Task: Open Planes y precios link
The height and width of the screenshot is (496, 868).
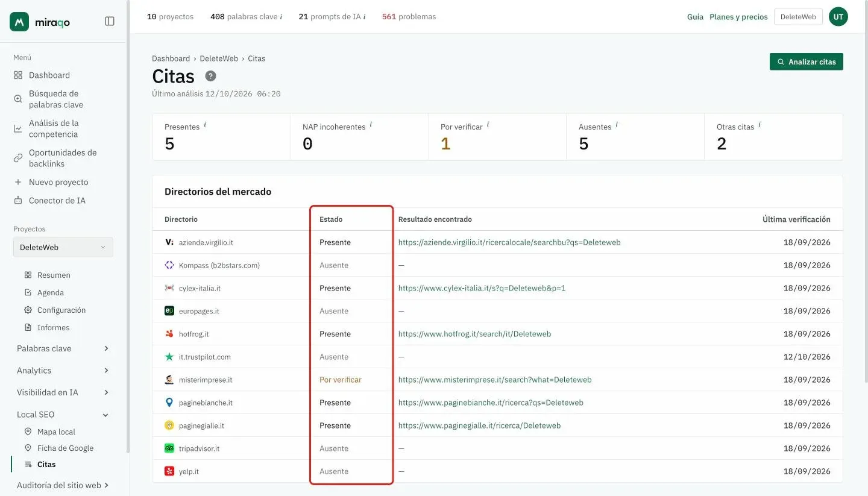Action: pos(738,17)
